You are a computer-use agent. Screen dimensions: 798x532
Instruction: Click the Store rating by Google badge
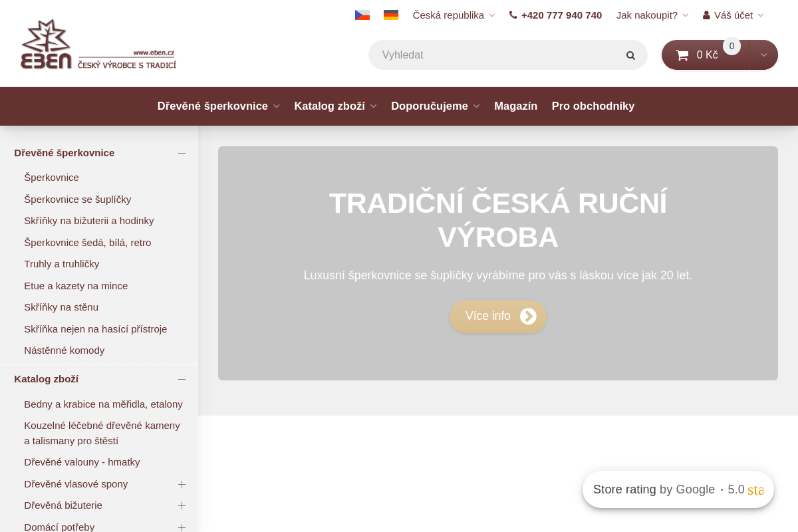point(678,489)
